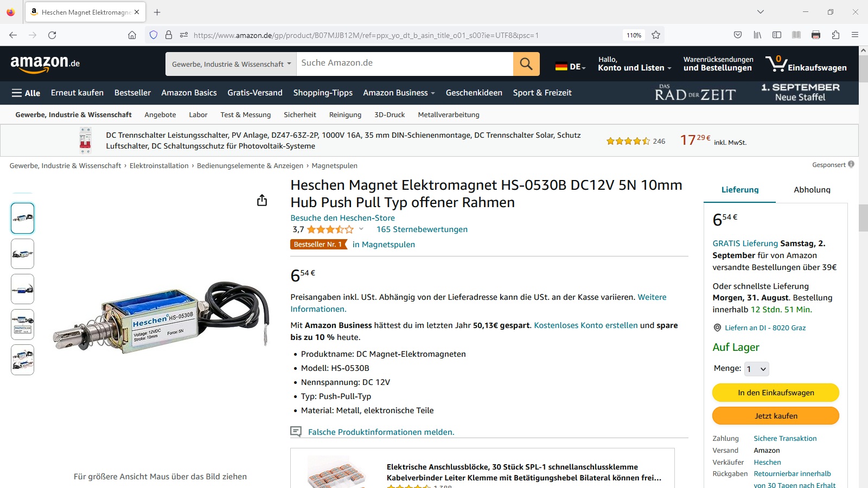Viewport: 868px width, 488px height.
Task: Open the Alle hamburger navigation menu
Action: point(26,93)
